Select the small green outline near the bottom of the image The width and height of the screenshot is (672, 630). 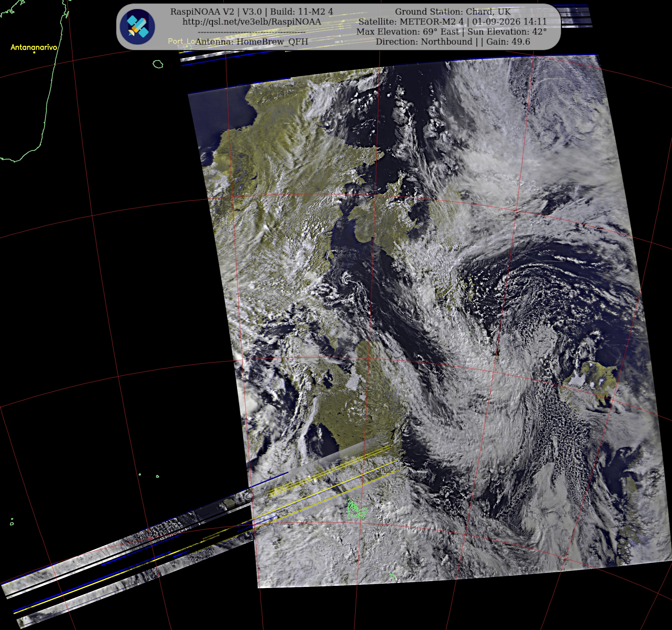[x=392, y=576]
